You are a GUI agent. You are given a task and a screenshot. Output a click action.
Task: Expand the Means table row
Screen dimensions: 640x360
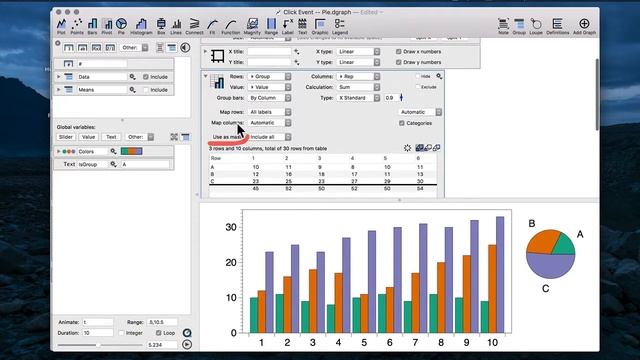pyautogui.click(x=58, y=89)
